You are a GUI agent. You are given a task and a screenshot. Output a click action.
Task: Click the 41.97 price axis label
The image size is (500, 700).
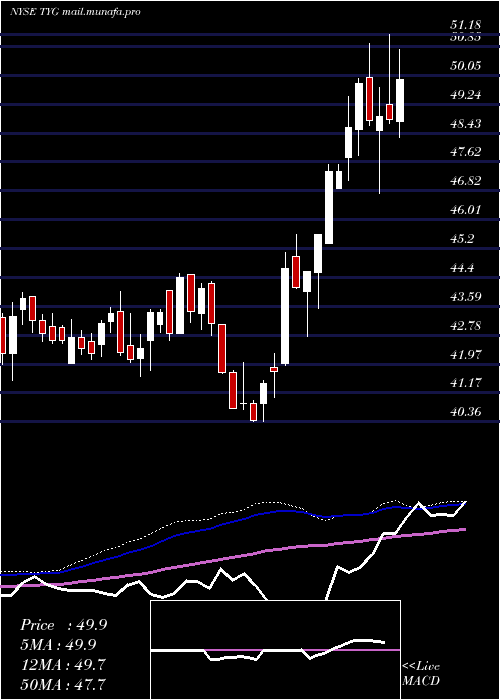tap(465, 354)
